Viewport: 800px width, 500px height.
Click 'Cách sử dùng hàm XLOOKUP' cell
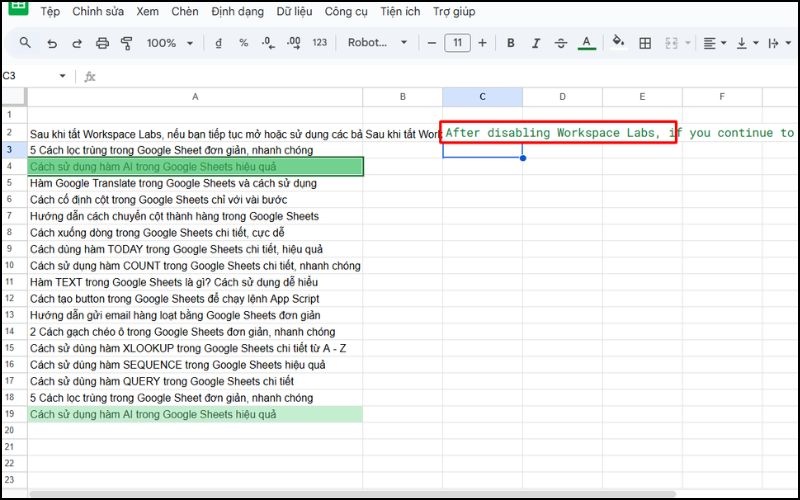tap(195, 348)
